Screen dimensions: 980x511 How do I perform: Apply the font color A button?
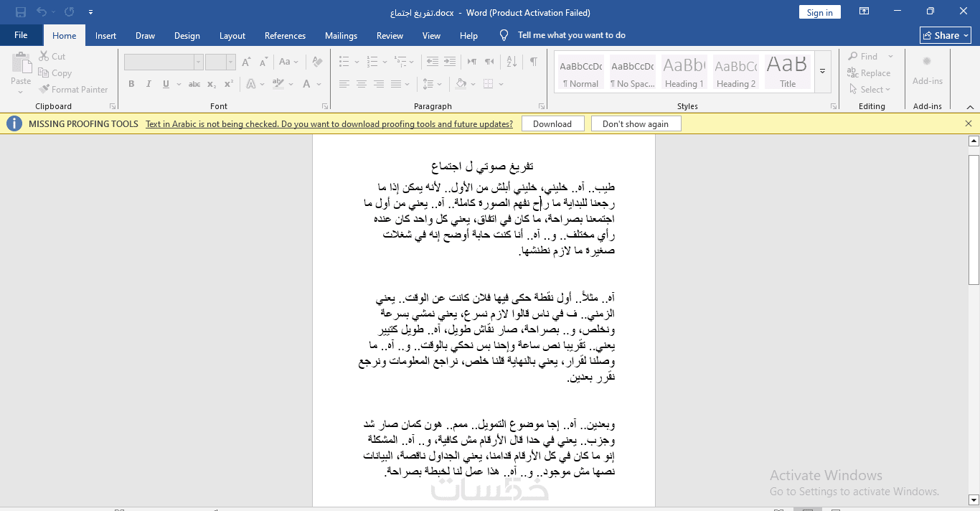click(x=307, y=84)
